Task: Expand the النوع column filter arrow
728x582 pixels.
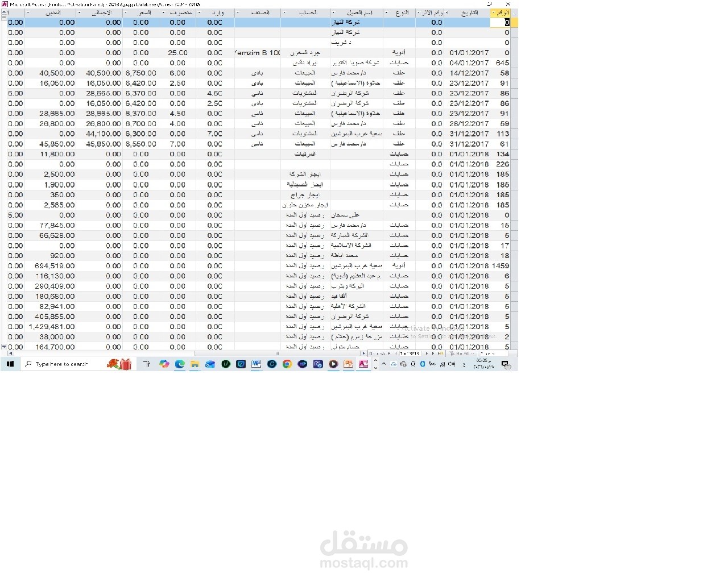Action: pyautogui.click(x=387, y=13)
